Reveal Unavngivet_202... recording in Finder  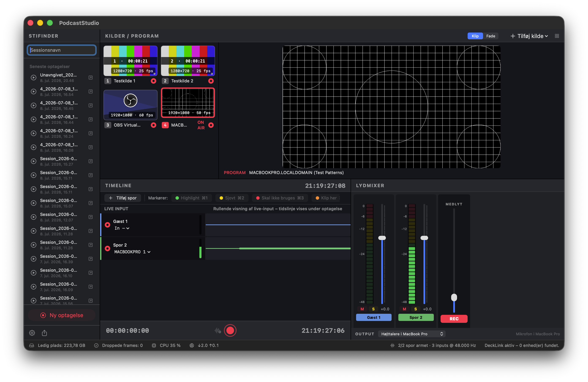91,78
